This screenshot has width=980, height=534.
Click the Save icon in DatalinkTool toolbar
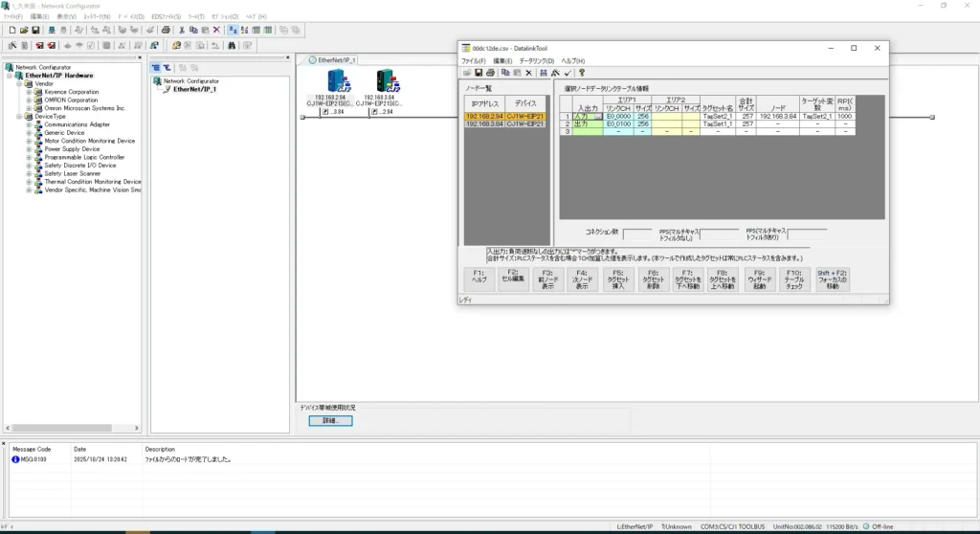pyautogui.click(x=479, y=73)
